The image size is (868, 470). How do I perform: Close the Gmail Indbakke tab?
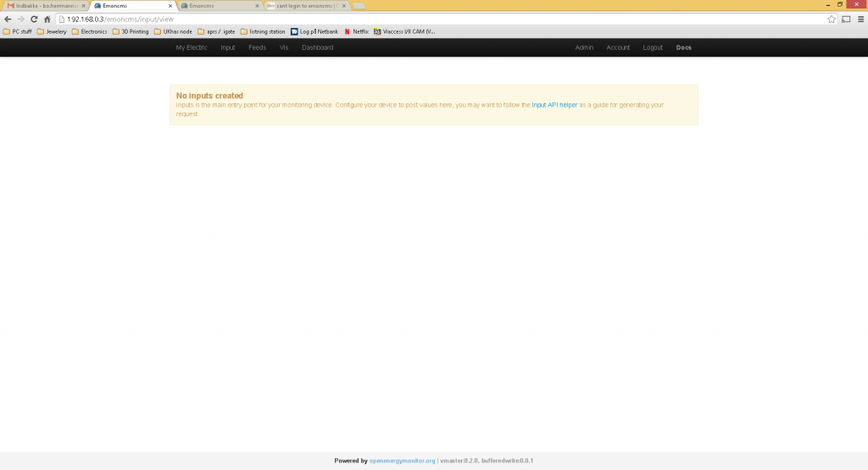(84, 6)
